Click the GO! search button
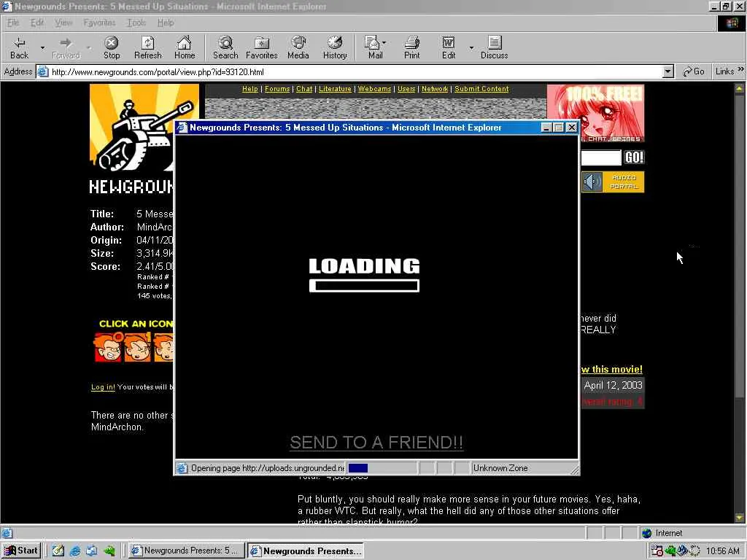The width and height of the screenshot is (747, 560). (634, 157)
